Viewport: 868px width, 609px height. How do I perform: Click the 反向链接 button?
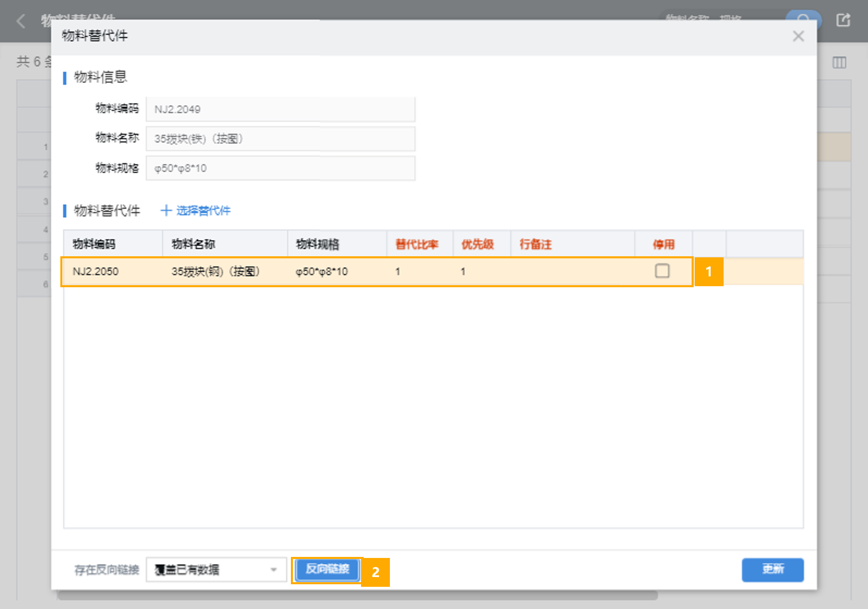coord(327,569)
